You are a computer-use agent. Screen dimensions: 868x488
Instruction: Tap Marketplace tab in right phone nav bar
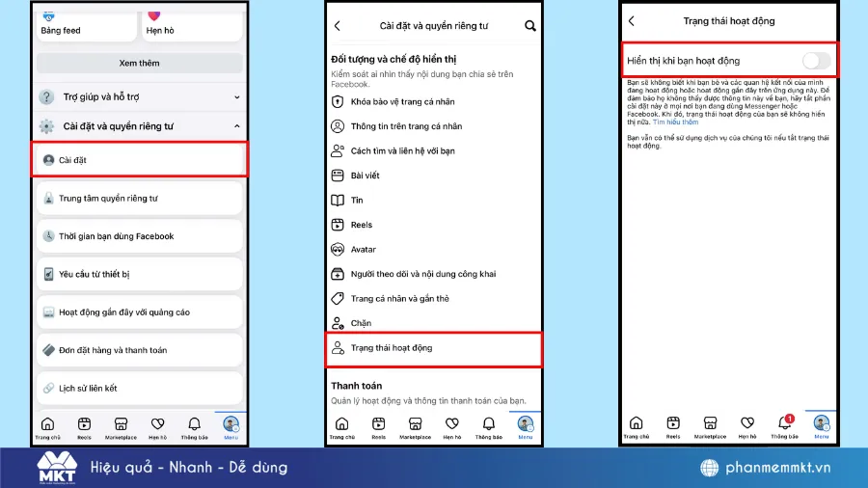coord(710,426)
